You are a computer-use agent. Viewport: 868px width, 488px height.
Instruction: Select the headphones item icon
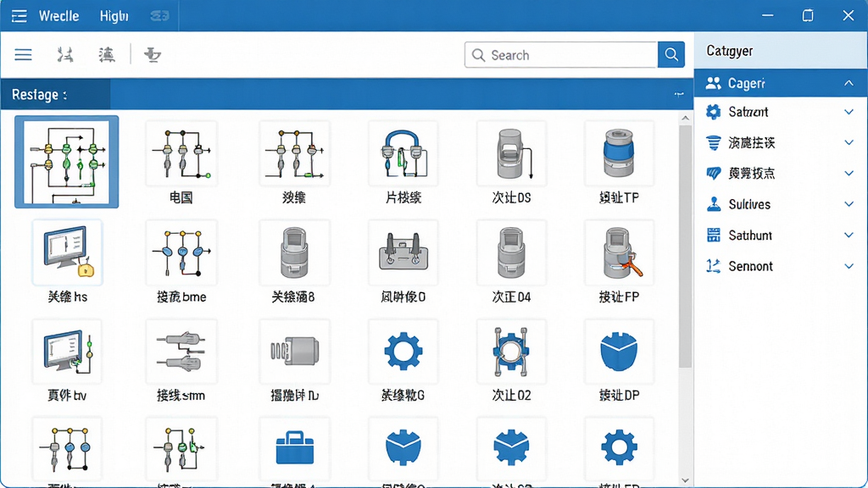click(403, 153)
